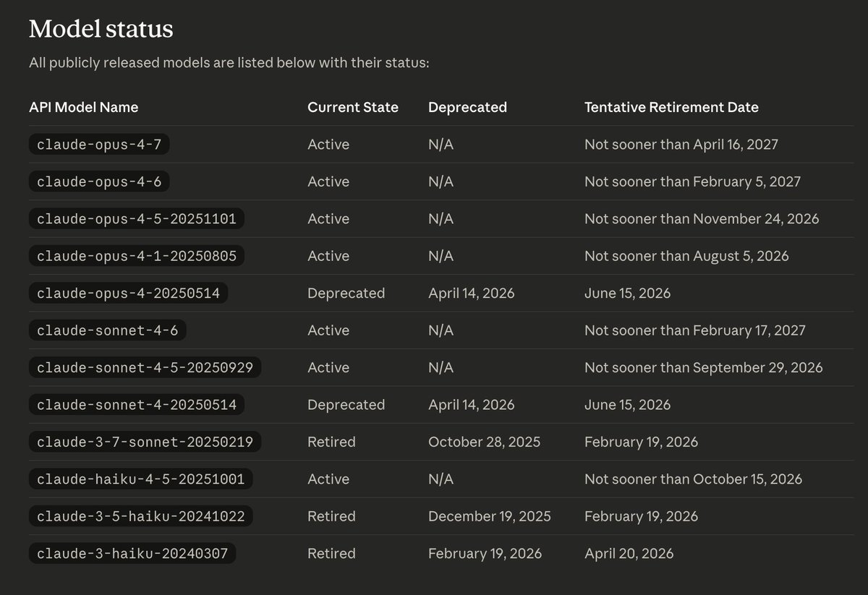Click the "Tentative Retirement Date" column header

671,107
